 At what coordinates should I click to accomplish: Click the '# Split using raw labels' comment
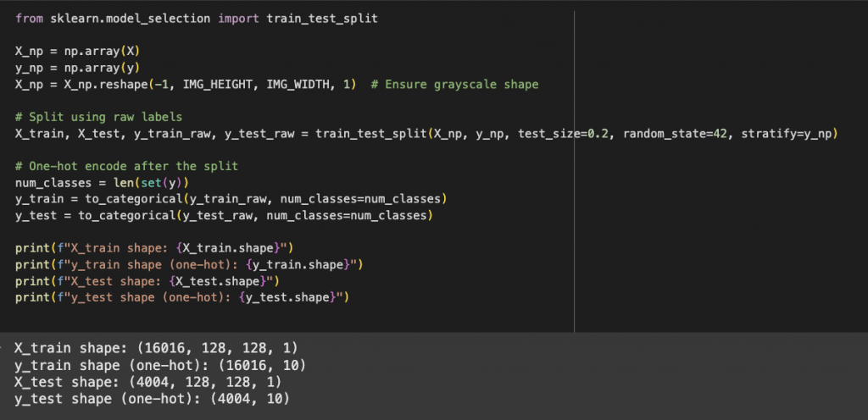tap(99, 117)
